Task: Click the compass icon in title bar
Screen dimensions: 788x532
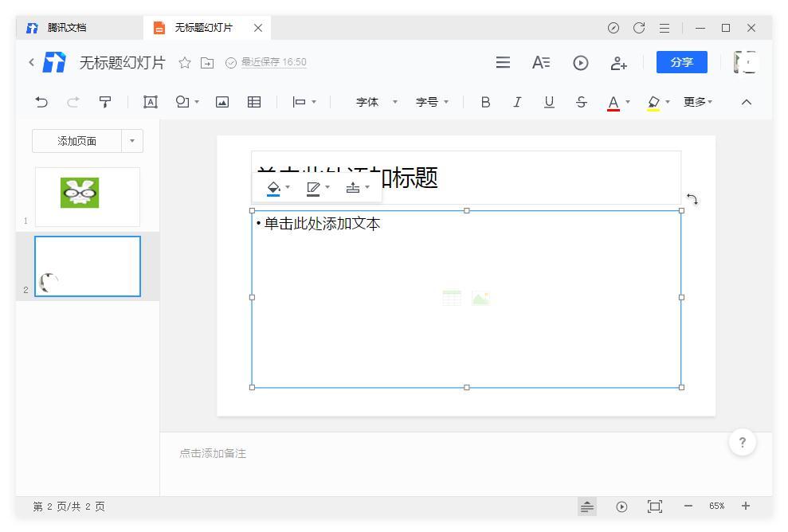Action: pyautogui.click(x=614, y=28)
